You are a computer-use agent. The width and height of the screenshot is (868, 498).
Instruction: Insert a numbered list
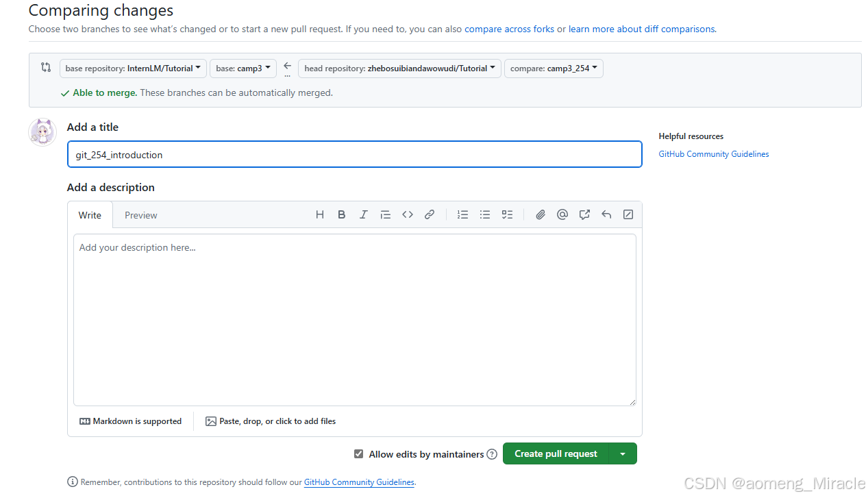click(x=463, y=214)
